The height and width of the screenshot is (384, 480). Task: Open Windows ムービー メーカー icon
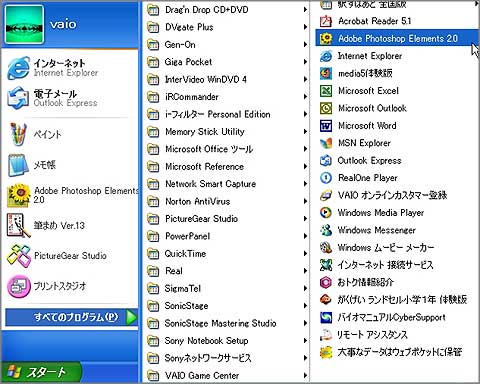point(326,248)
